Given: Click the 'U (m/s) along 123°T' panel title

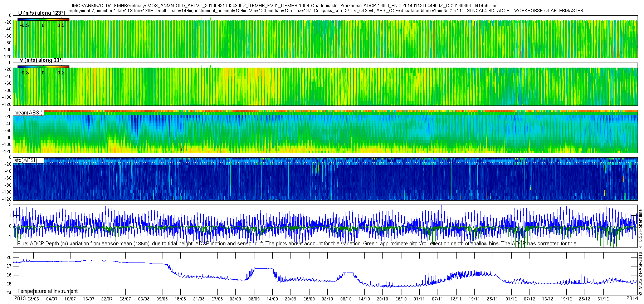Looking at the screenshot, I should click(x=42, y=13).
